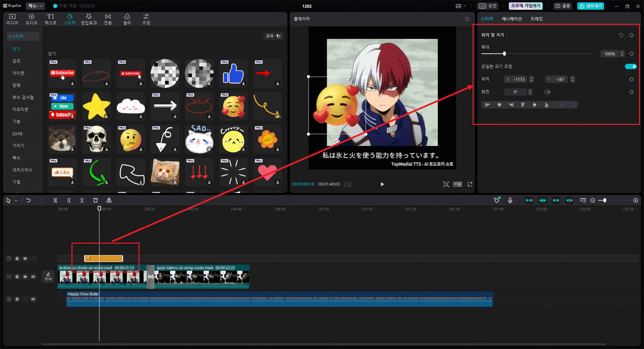
Task: Toggle the 균일한 크기 조정 uniform scale switch
Action: click(631, 66)
